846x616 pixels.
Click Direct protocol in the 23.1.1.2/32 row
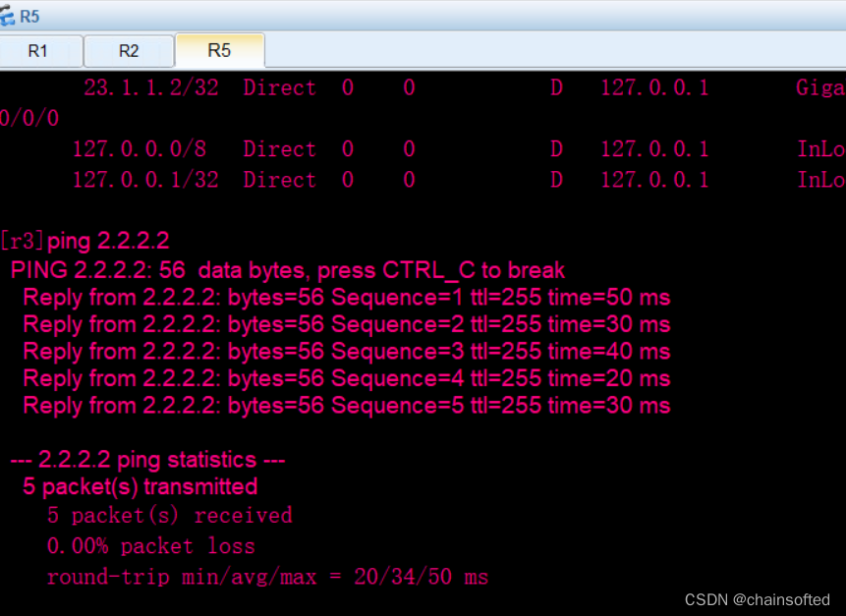pyautogui.click(x=279, y=87)
